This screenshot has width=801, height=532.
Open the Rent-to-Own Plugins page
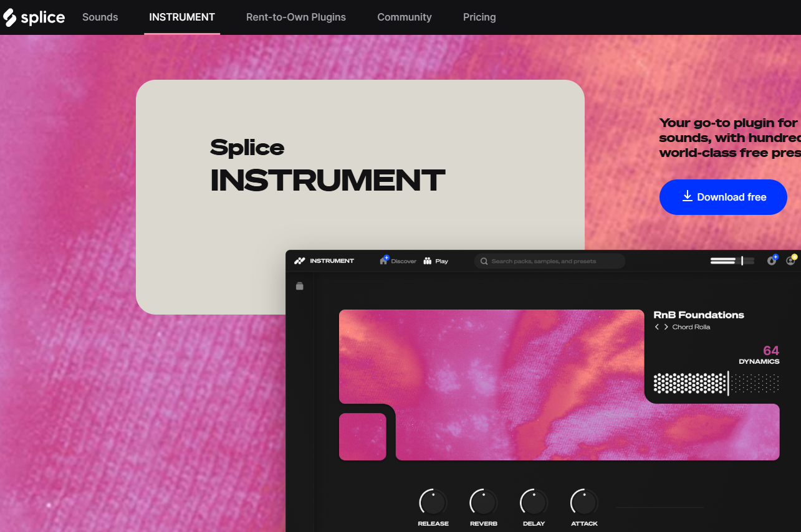coord(295,17)
